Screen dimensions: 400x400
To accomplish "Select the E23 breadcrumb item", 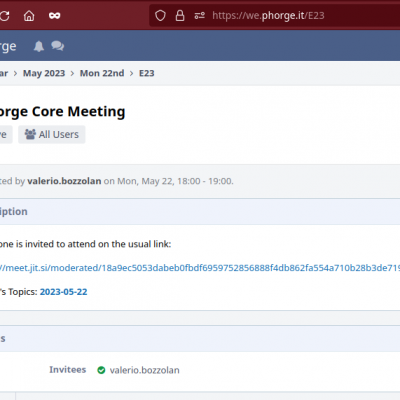I will [x=147, y=73].
